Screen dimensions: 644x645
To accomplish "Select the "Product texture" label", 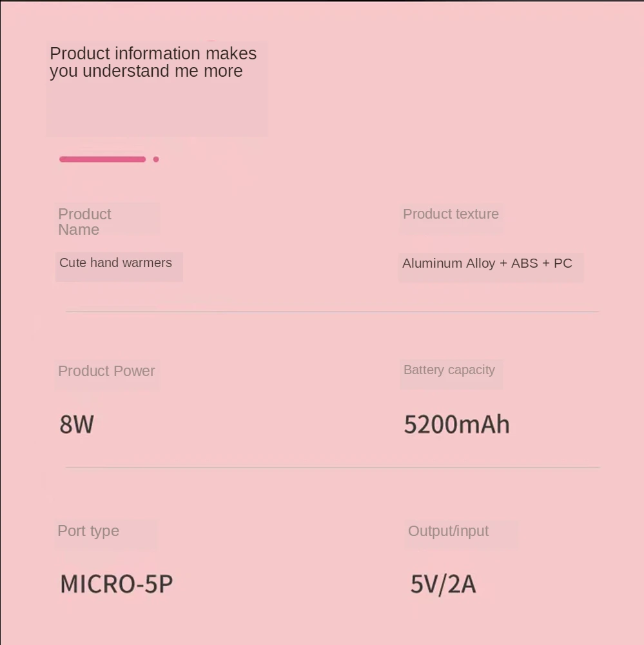I will [x=451, y=214].
